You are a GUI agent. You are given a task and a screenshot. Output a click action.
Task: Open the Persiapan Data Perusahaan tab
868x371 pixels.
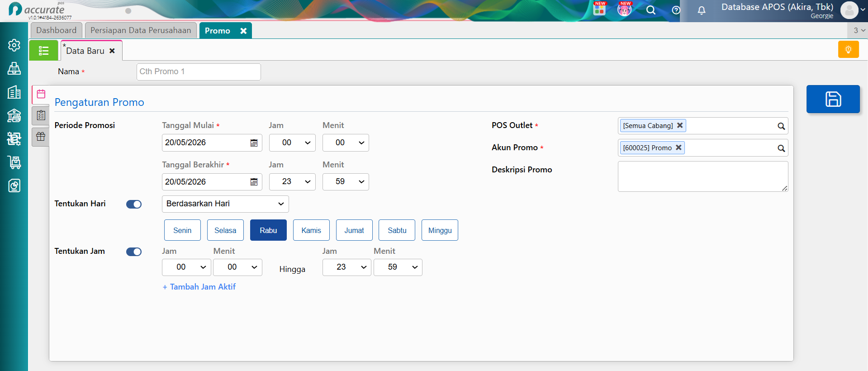click(141, 30)
